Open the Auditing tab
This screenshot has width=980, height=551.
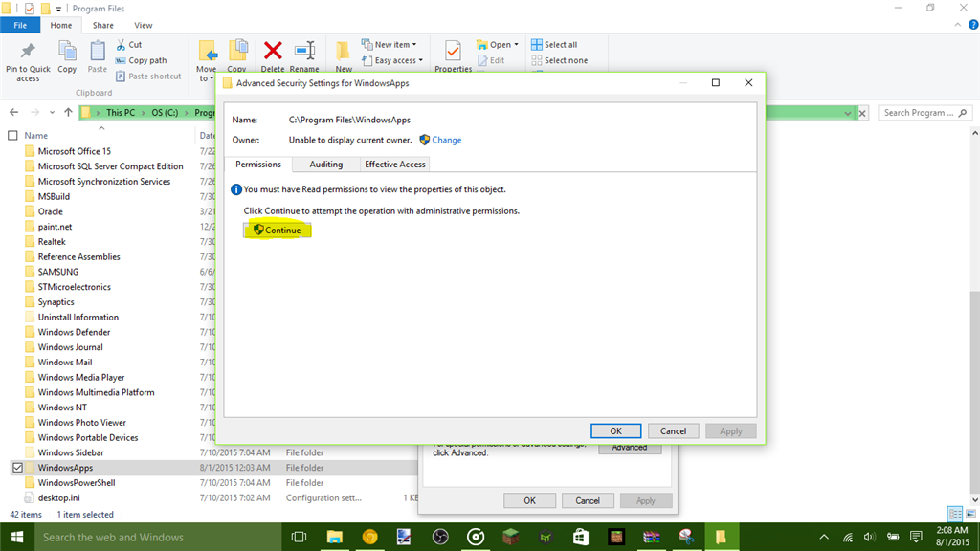click(x=326, y=165)
